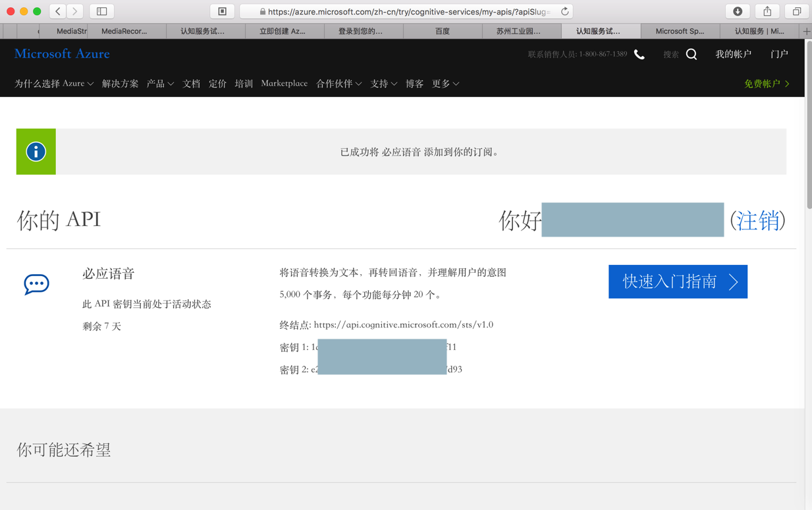The image size is (812, 510).
Task: Open 培训 in the navigation bar
Action: click(x=244, y=84)
